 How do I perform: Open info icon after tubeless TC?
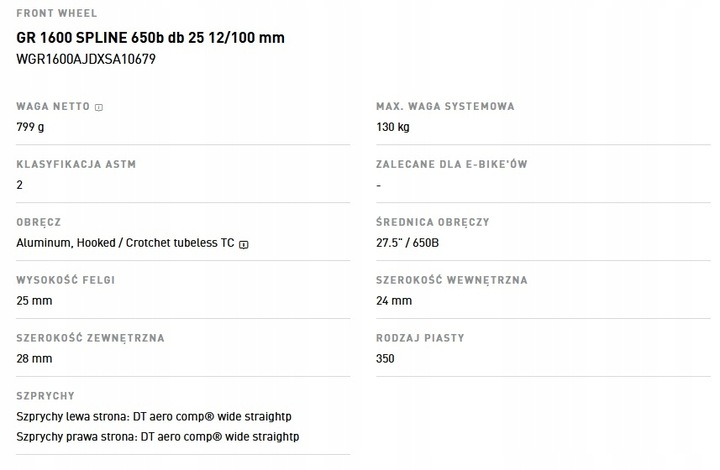[x=244, y=245]
